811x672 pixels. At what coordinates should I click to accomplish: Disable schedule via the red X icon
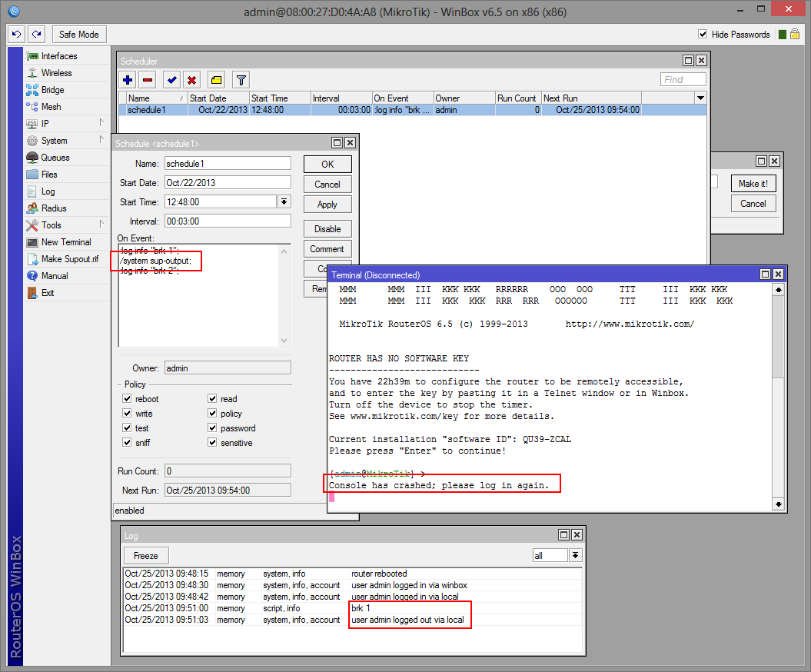click(x=191, y=79)
